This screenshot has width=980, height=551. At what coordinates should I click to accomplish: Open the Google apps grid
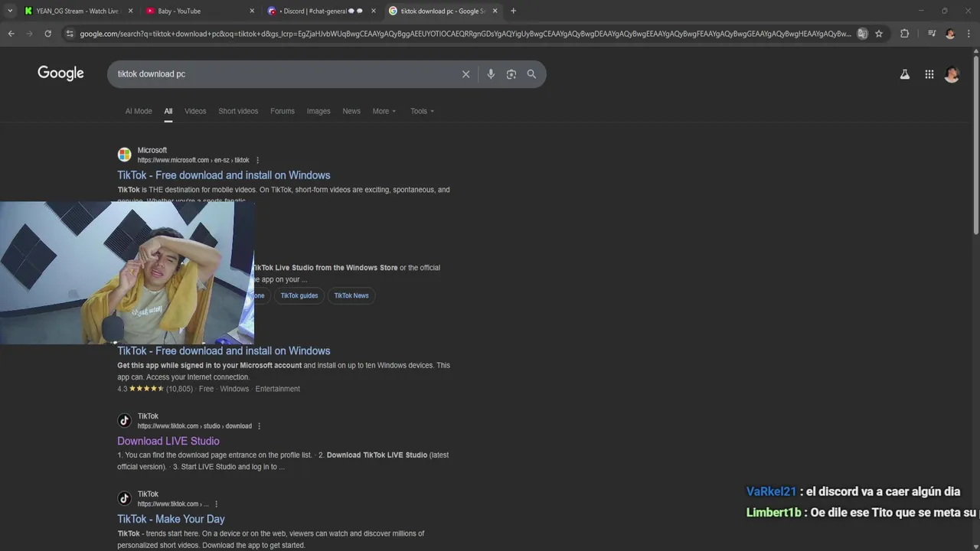pyautogui.click(x=929, y=74)
